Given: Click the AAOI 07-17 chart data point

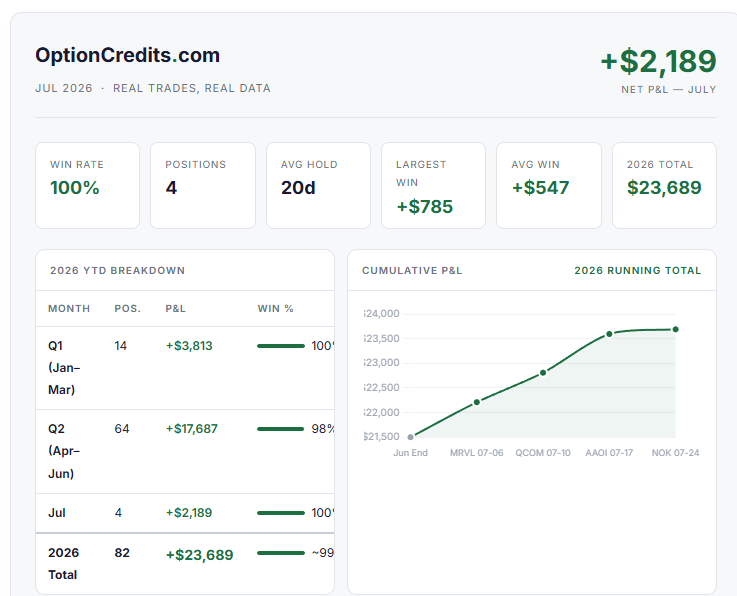Looking at the screenshot, I should coord(609,334).
